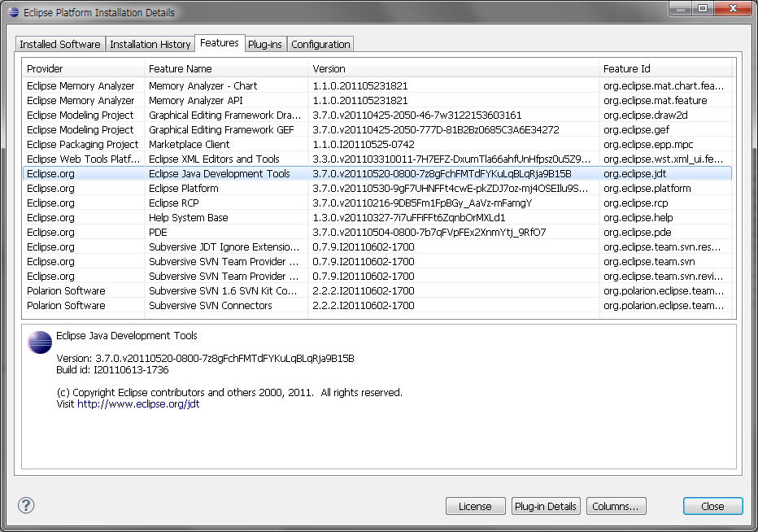Sort by the Feature Id column header
Viewport: 758px width, 532px height.
tap(665, 68)
